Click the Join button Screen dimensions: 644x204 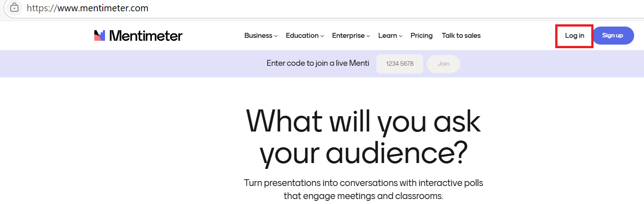pos(443,64)
